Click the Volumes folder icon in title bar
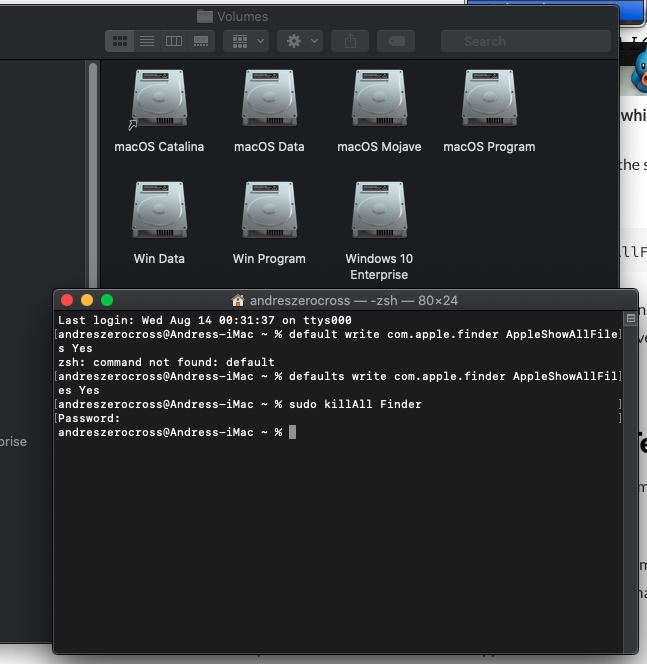The image size is (647, 664). tap(205, 17)
